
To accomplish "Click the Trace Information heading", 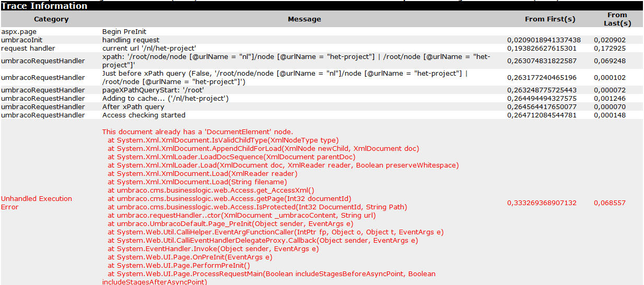I will tap(44, 6).
